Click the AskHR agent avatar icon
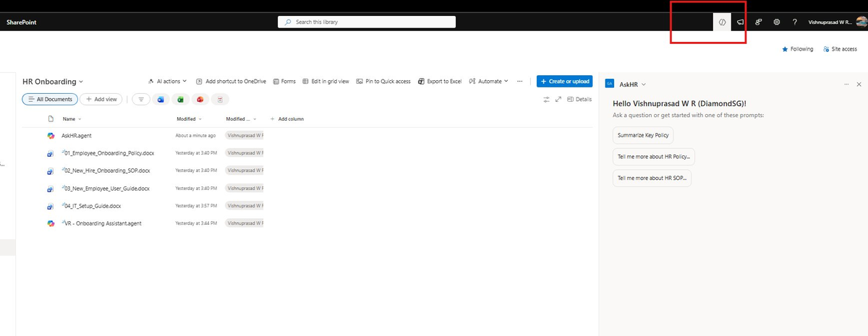The width and height of the screenshot is (868, 336). coord(609,85)
